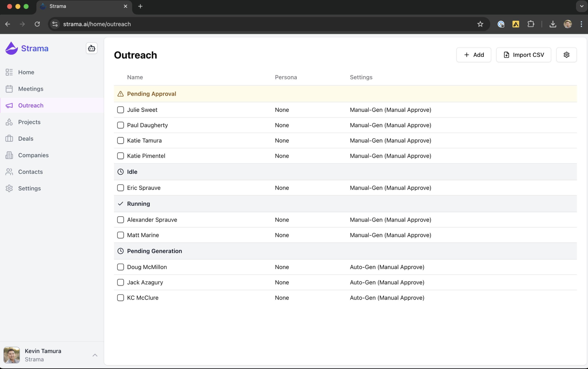This screenshot has height=369, width=588.
Task: Select Eric Sprauve's checkbox
Action: [120, 188]
